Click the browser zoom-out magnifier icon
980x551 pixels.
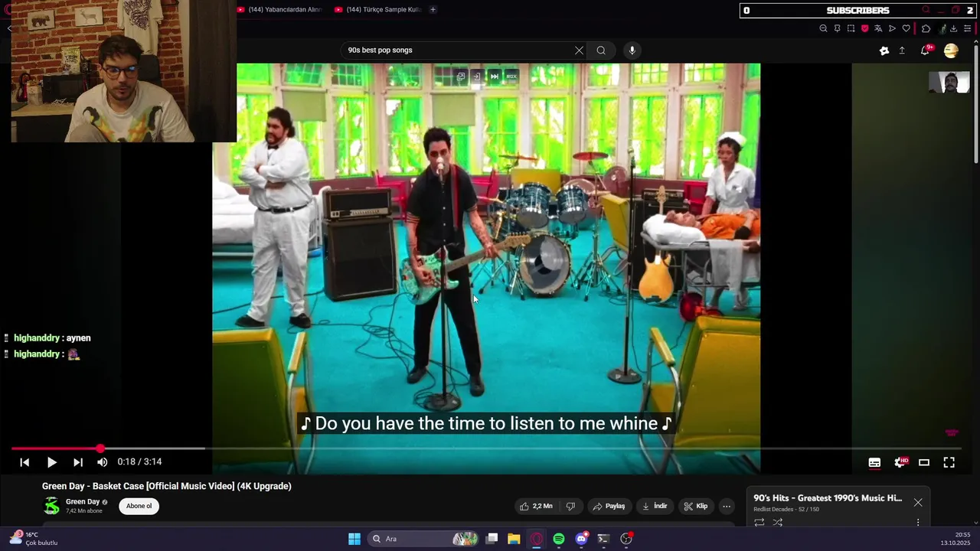tap(823, 28)
